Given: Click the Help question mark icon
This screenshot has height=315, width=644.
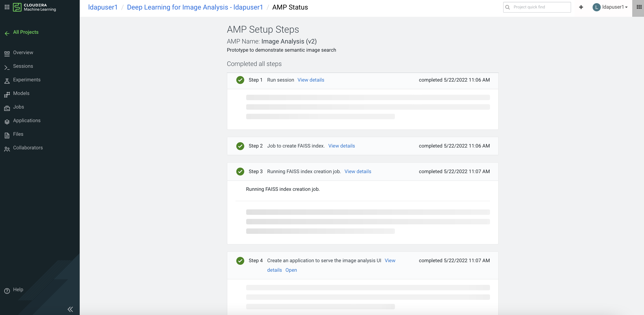Looking at the screenshot, I should point(7,291).
